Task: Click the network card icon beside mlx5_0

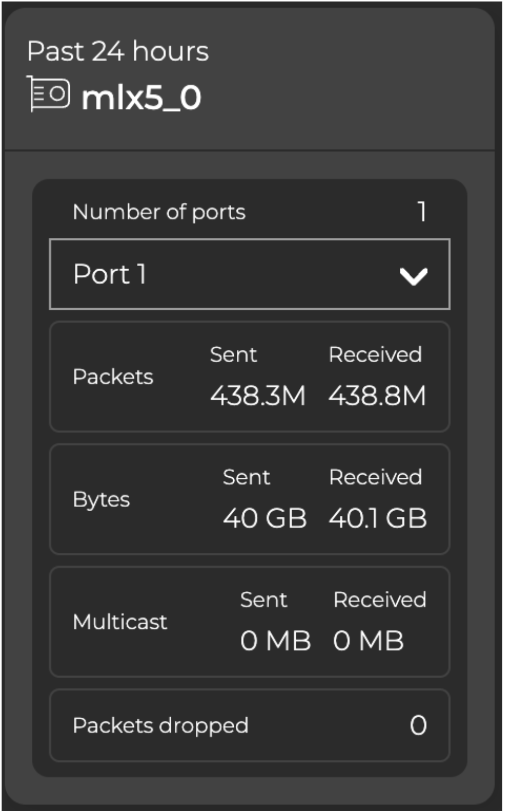Action: 48,94
